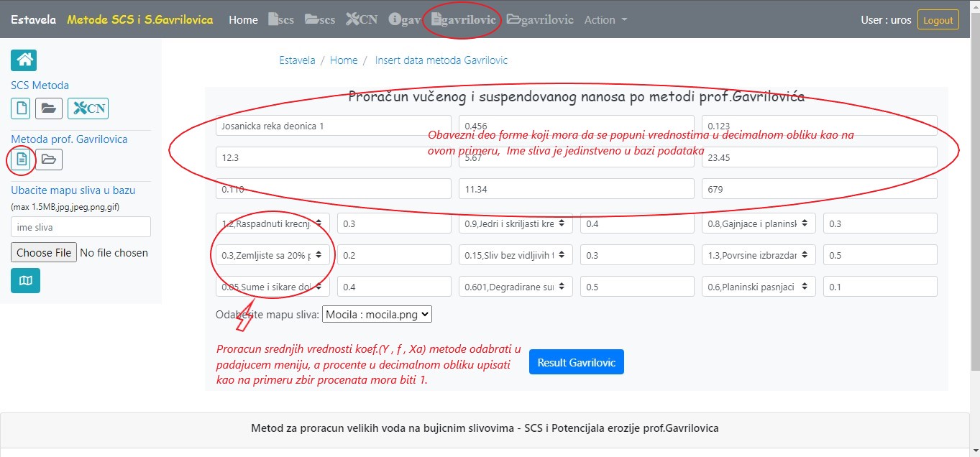980x457 pixels.
Task: Open the 1.2,Raspadnuti krecnjaci dropdown
Action: (273, 223)
